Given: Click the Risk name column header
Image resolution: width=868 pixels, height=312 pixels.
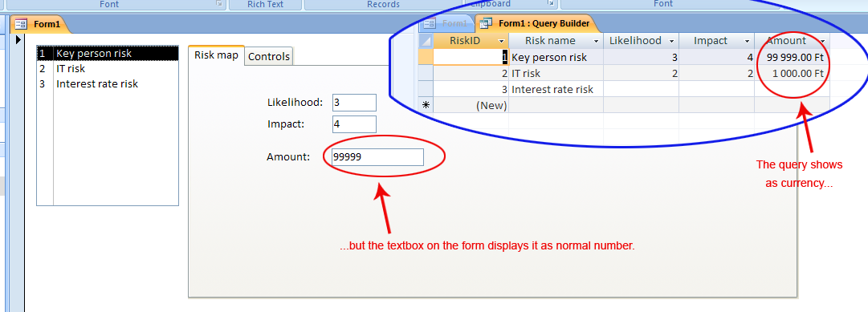Looking at the screenshot, I should click(x=556, y=40).
